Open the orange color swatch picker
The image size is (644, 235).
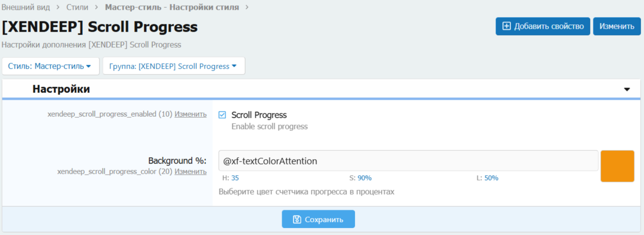(x=617, y=166)
